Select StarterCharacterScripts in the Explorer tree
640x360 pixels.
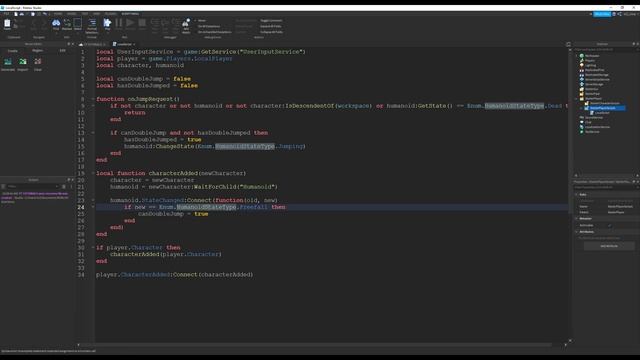(x=604, y=103)
